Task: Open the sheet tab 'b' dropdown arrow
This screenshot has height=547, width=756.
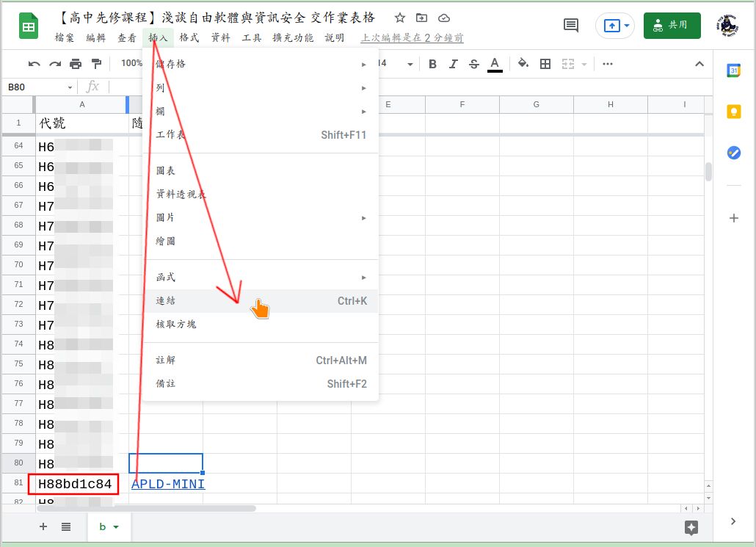Action: tap(116, 527)
